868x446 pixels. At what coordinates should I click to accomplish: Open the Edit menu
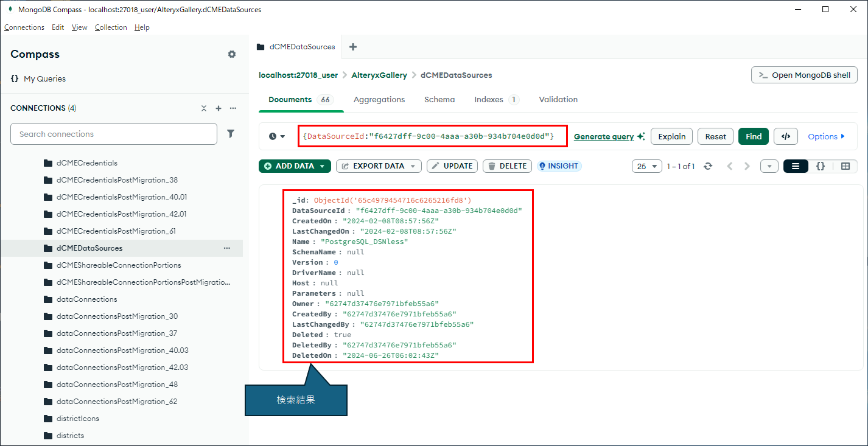[x=58, y=27]
